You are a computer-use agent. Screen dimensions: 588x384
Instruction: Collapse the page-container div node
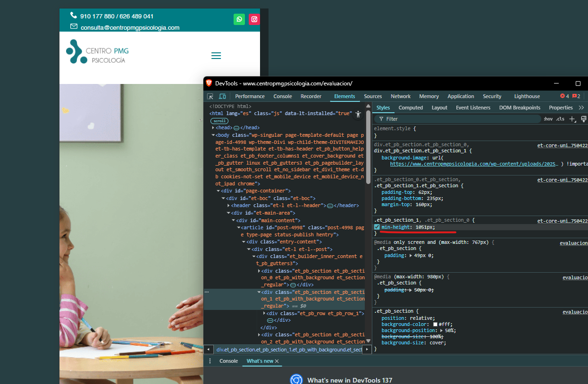coord(218,191)
